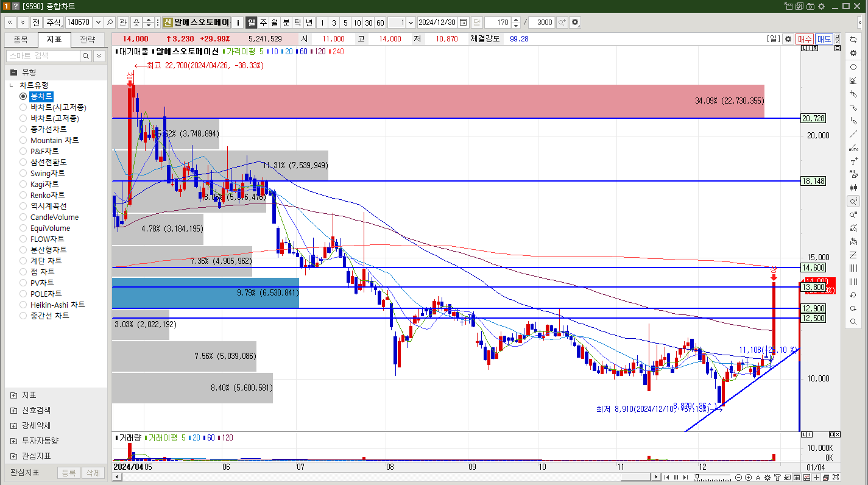Select the chart indicator analysis tool icon
The width and height of the screenshot is (868, 485).
(853, 80)
